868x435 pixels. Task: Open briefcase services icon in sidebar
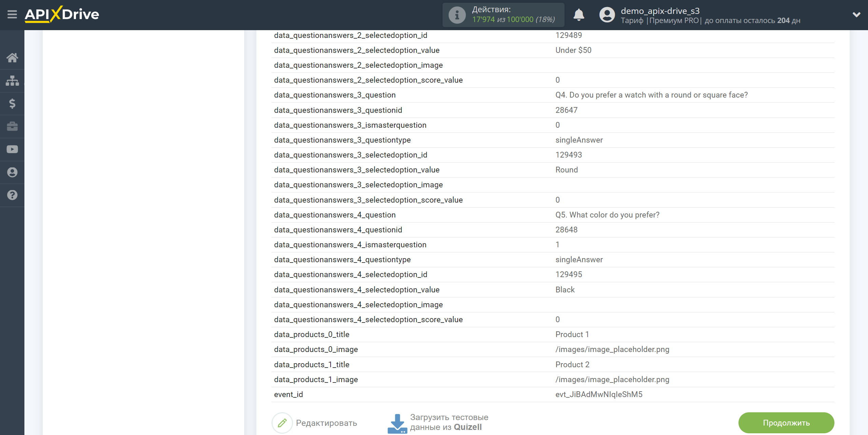[12, 126]
